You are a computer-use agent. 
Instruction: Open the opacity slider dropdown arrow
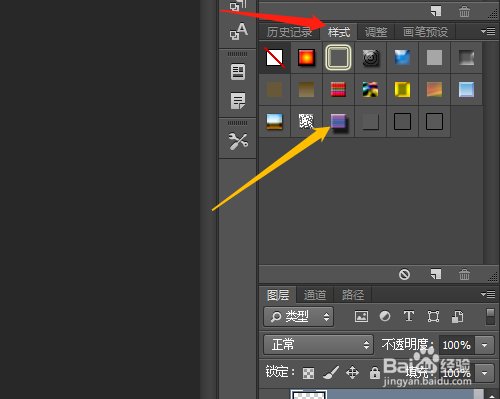pos(484,345)
